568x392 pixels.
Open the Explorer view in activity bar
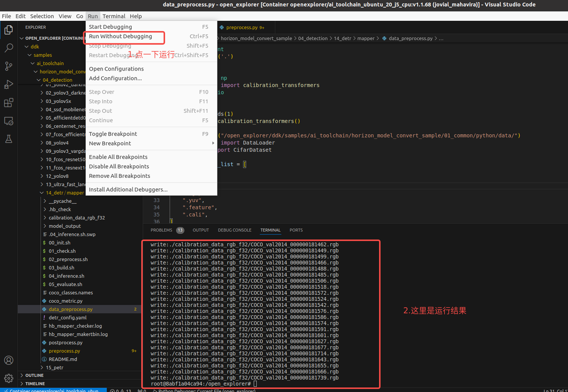click(x=8, y=30)
